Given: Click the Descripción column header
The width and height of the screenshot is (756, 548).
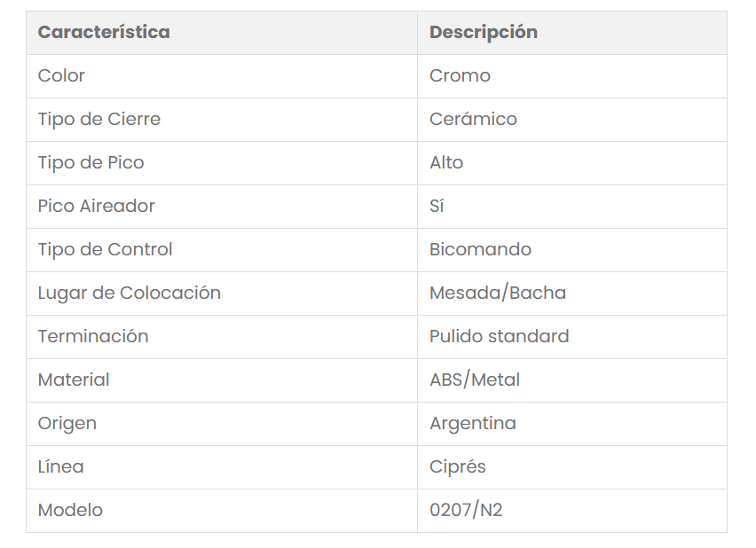Looking at the screenshot, I should click(483, 32).
